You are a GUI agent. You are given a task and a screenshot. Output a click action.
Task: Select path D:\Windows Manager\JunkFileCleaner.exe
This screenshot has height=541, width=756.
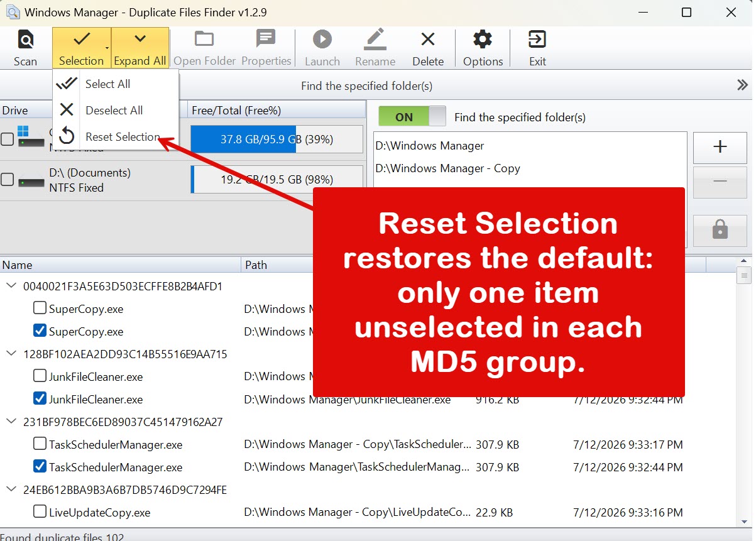click(348, 400)
